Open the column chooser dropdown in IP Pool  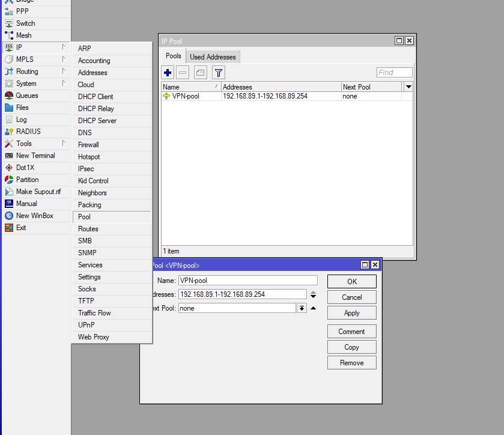[408, 87]
